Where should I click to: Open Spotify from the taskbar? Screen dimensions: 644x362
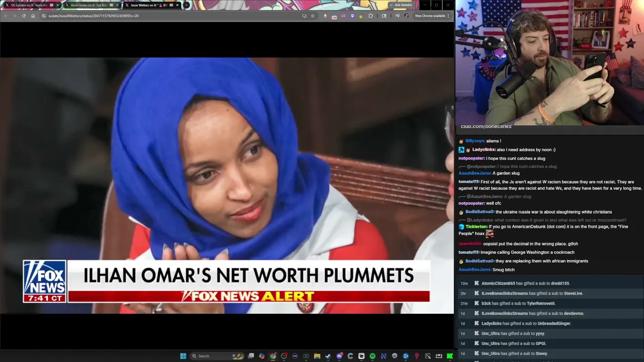pyautogui.click(x=372, y=356)
